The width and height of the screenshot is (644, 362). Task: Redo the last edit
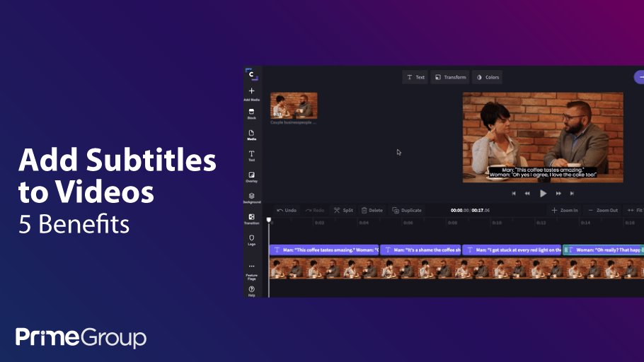(x=315, y=210)
